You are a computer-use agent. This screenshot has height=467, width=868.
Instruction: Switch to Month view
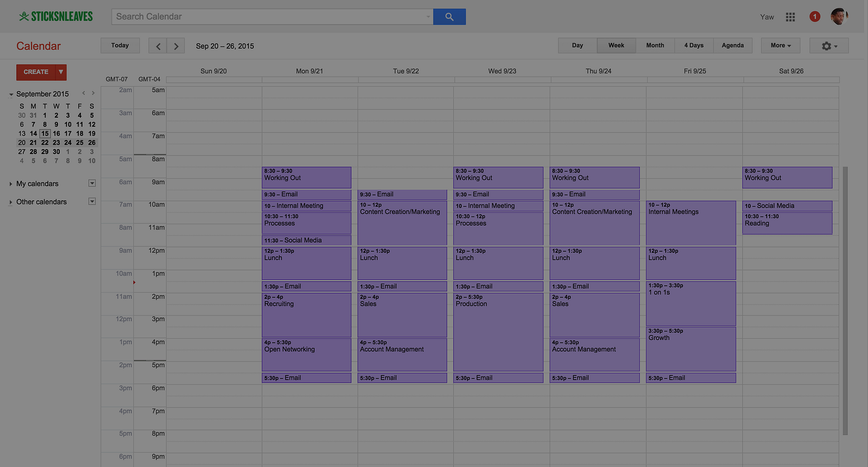[655, 46]
